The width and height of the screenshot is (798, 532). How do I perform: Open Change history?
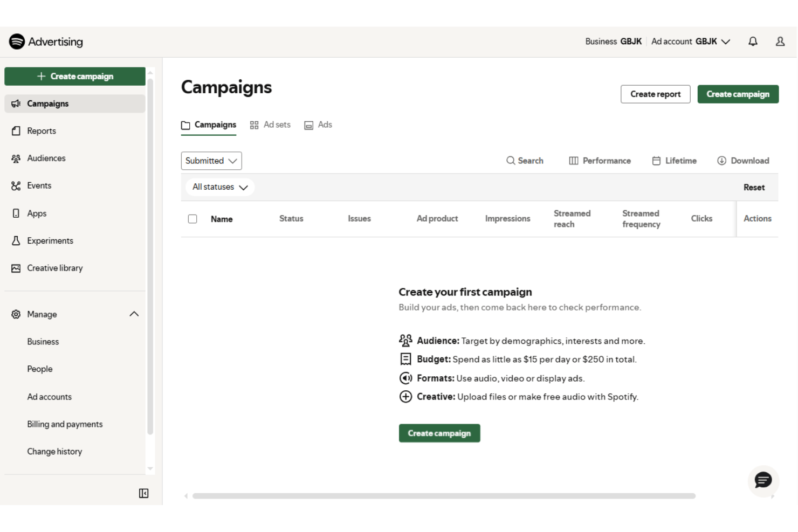(x=54, y=452)
